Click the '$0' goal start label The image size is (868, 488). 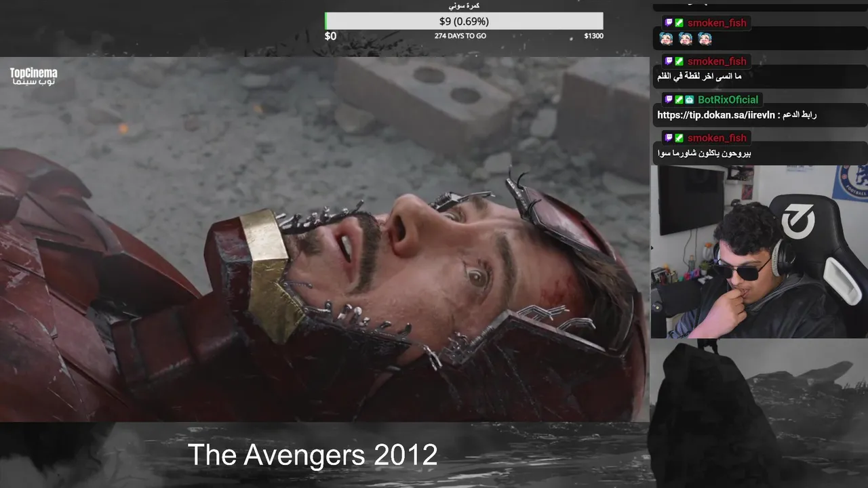tap(330, 36)
